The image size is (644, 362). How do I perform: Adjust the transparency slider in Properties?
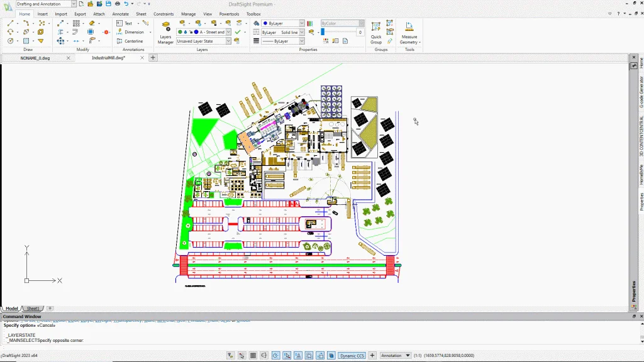tap(323, 32)
